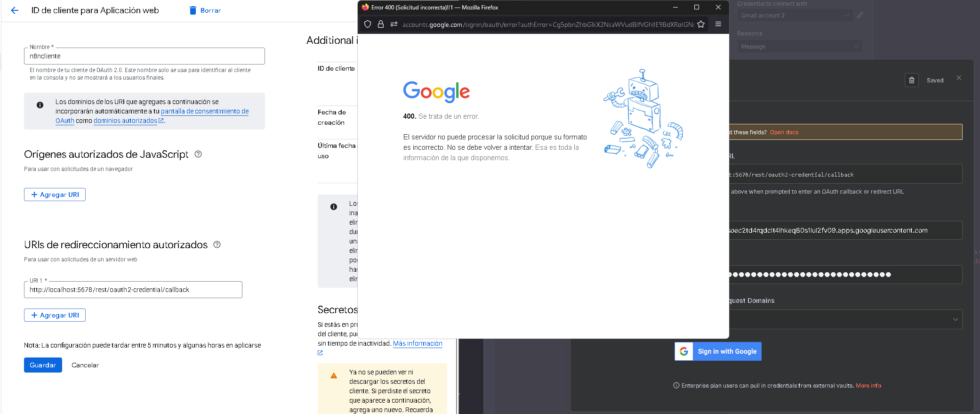This screenshot has height=414, width=980.
Task: Close the Firefox error window
Action: click(718, 7)
